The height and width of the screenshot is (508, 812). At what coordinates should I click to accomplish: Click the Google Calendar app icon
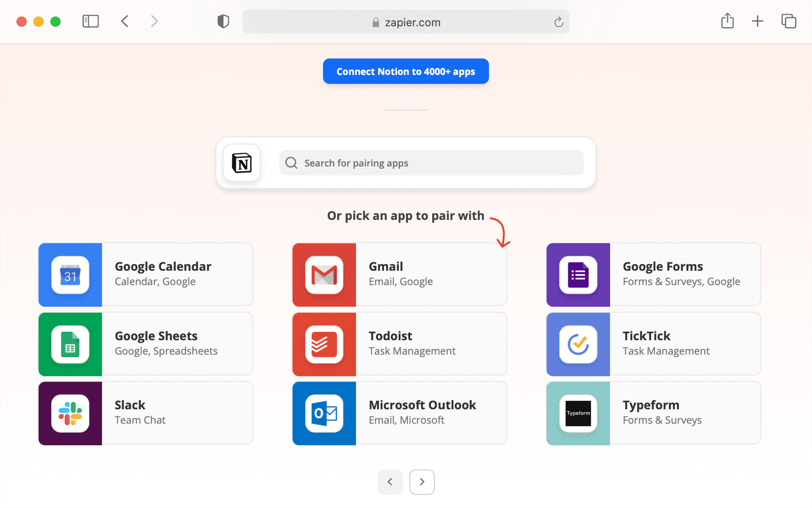point(70,275)
